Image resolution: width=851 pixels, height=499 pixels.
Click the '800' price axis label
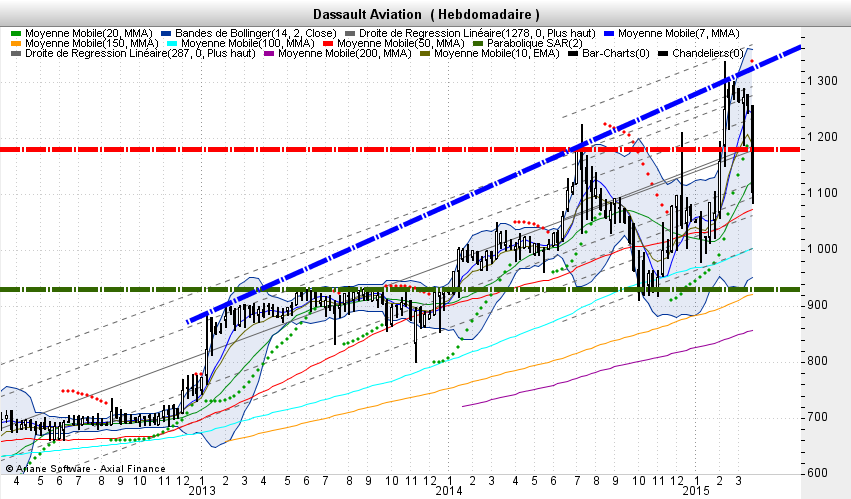[817, 361]
